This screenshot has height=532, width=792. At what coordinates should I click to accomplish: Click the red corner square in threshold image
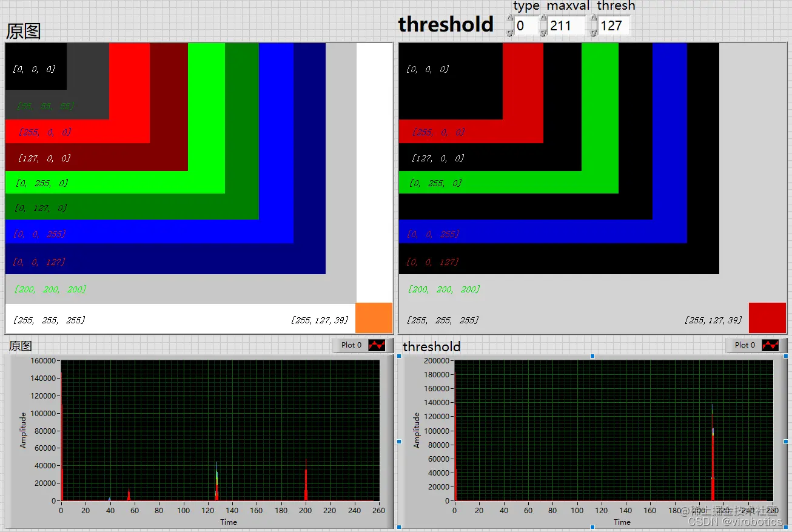[767, 318]
